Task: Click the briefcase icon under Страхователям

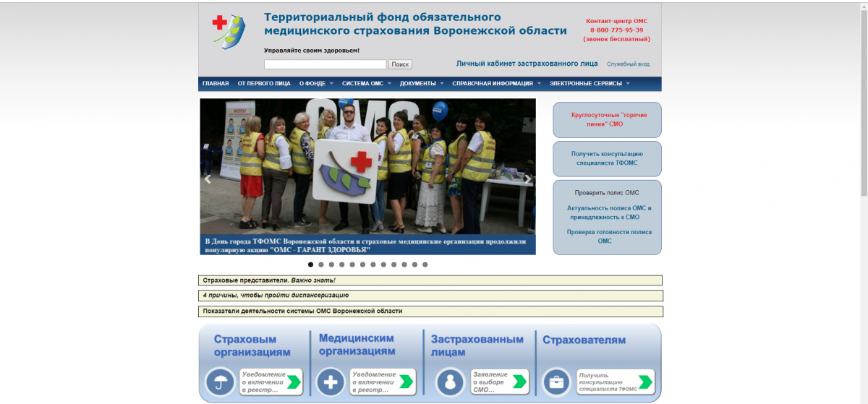Action: pyautogui.click(x=556, y=382)
